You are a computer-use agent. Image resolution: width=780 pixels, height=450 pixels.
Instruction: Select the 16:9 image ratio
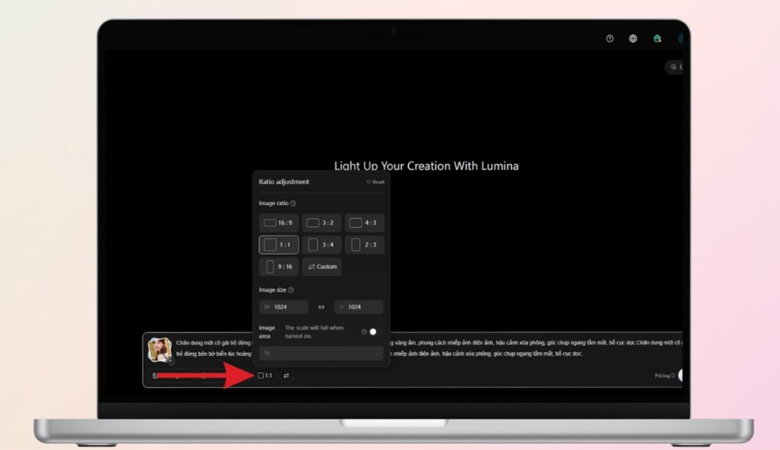279,223
